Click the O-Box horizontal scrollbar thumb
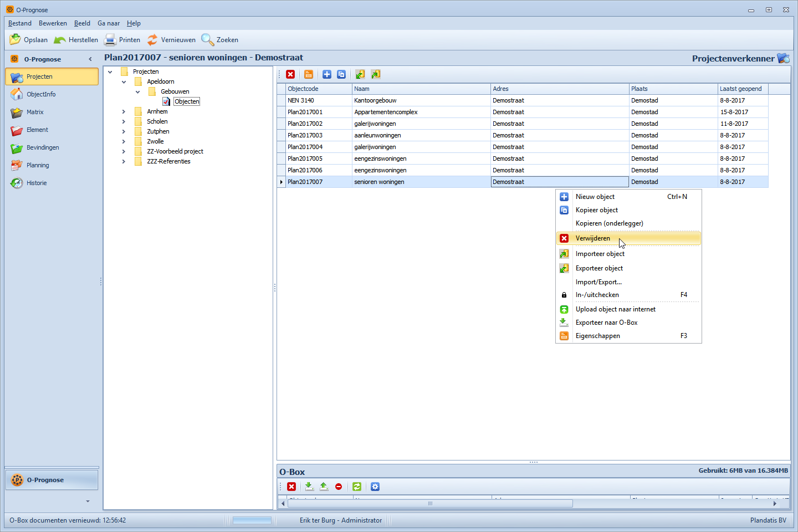This screenshot has width=798, height=532. pyautogui.click(x=430, y=504)
